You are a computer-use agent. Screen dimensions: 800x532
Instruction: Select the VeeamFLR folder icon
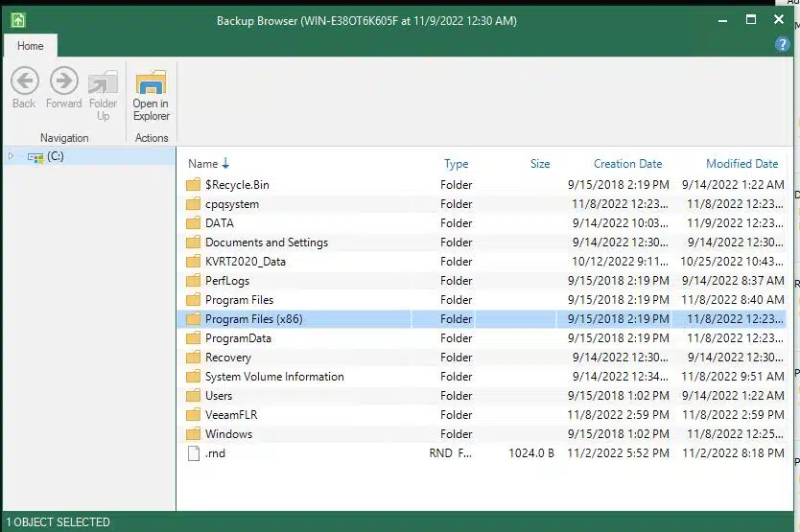pyautogui.click(x=193, y=415)
